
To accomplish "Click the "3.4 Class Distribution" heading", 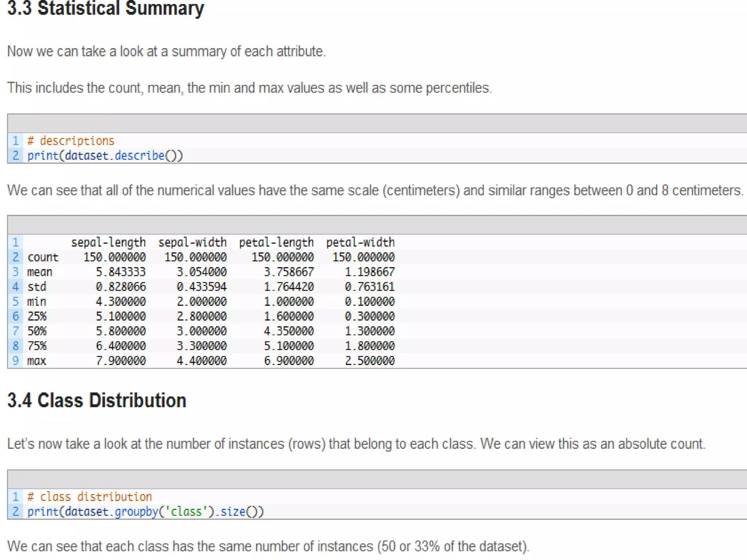I will (x=97, y=400).
